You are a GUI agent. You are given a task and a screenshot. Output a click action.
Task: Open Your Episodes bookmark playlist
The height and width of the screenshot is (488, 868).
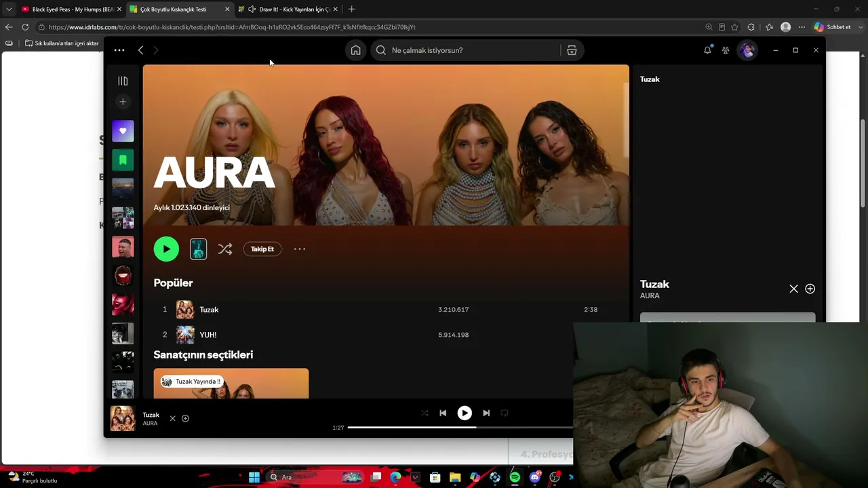123,160
